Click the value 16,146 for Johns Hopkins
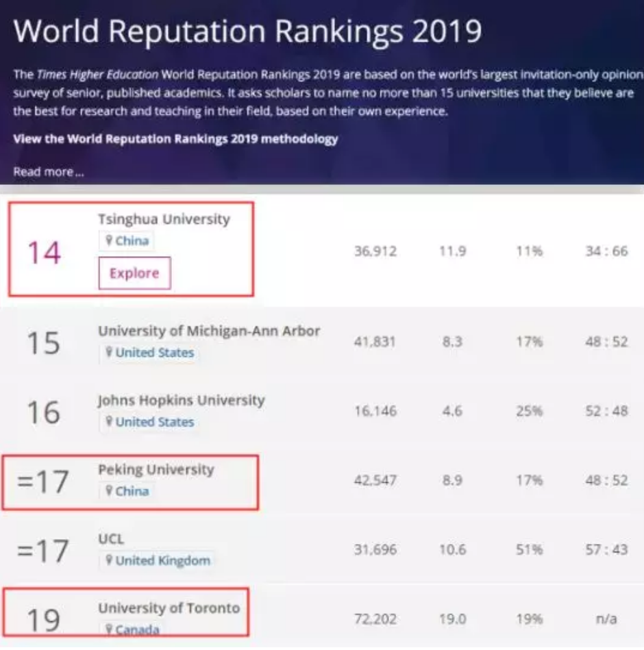 [375, 411]
